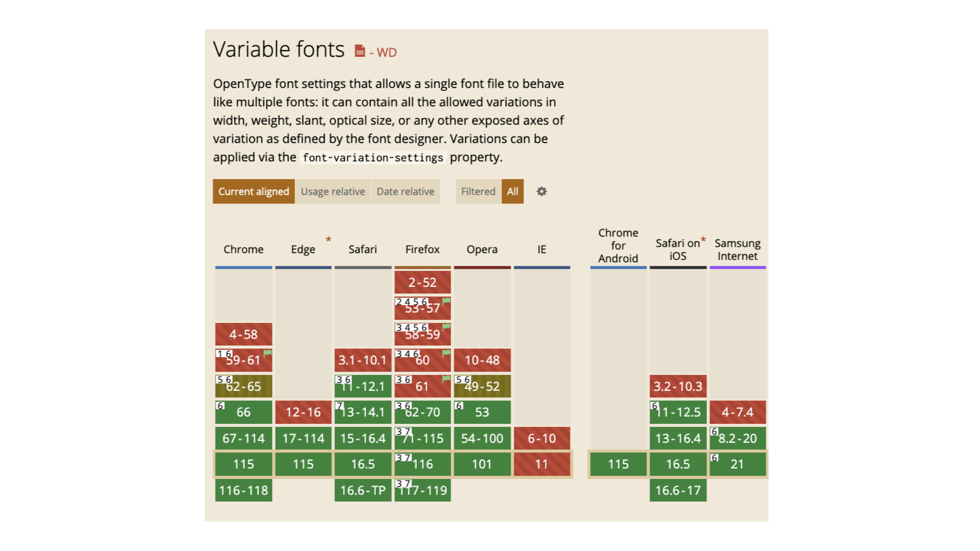Click the green flag on Firefox 53-57
This screenshot has width=980, height=551.
click(446, 301)
